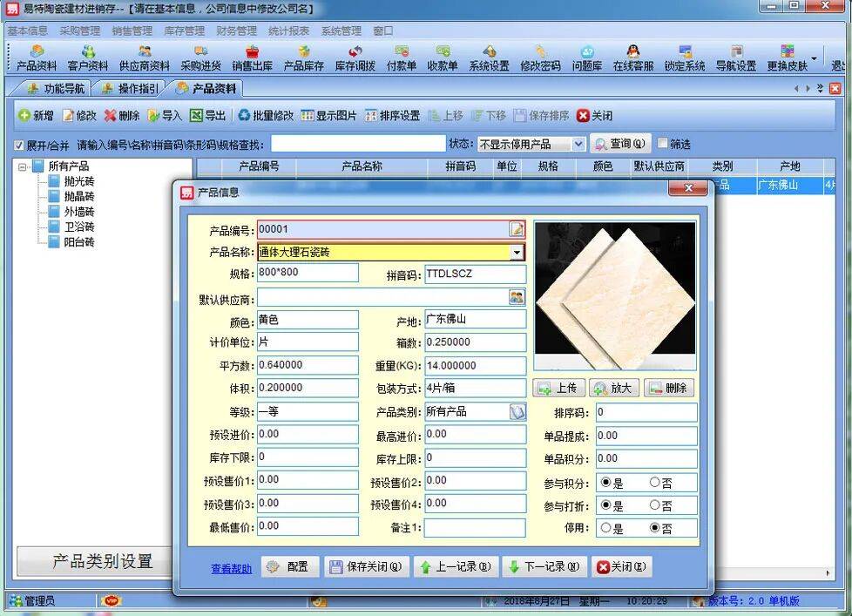This screenshot has width=852, height=616.
Task: Click the 下一记录 button
Action: [x=544, y=565]
